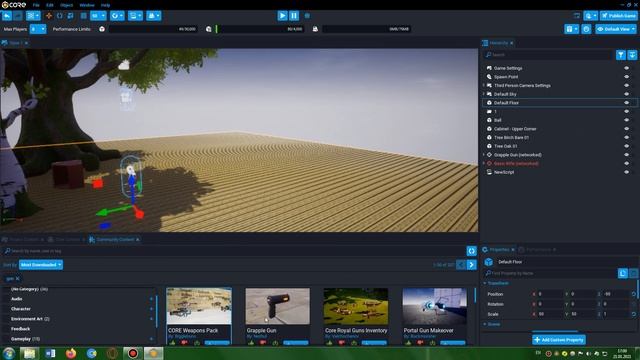Screen dimensions: 640x360
Task: Select Game Settings in the Hierarchy
Action: tap(508, 68)
